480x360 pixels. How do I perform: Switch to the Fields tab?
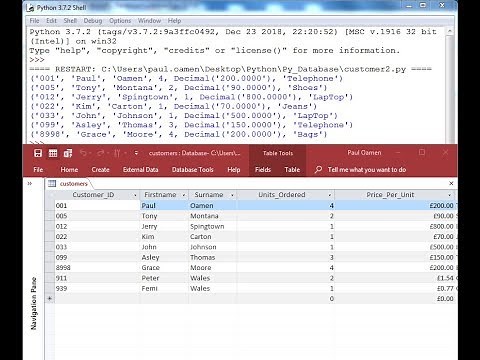tap(263, 169)
